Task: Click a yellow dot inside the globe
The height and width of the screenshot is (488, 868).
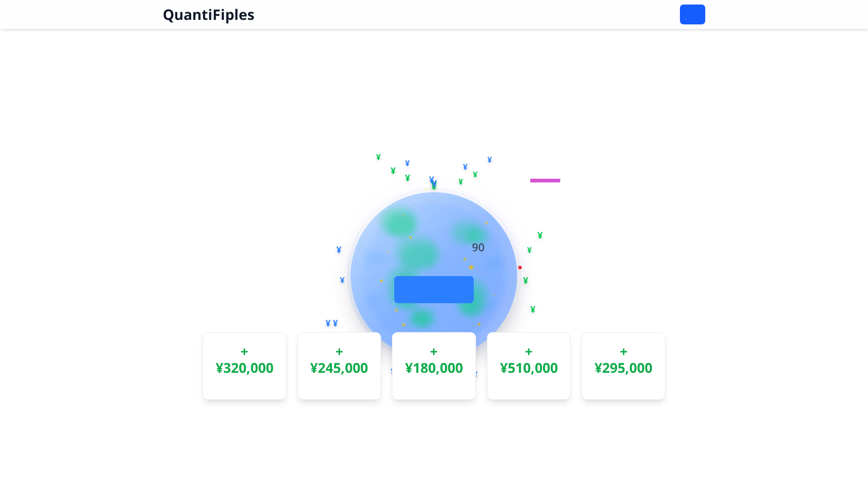Action: [x=470, y=267]
